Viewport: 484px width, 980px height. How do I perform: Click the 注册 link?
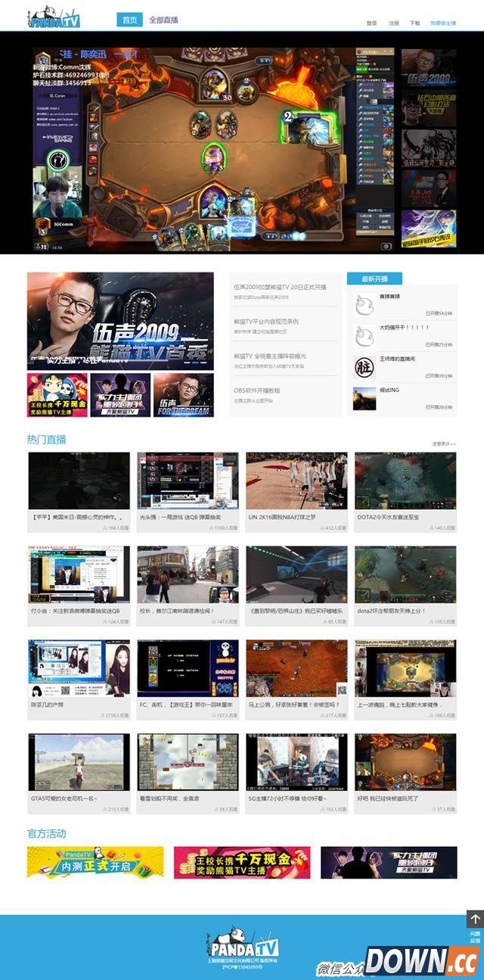[393, 23]
